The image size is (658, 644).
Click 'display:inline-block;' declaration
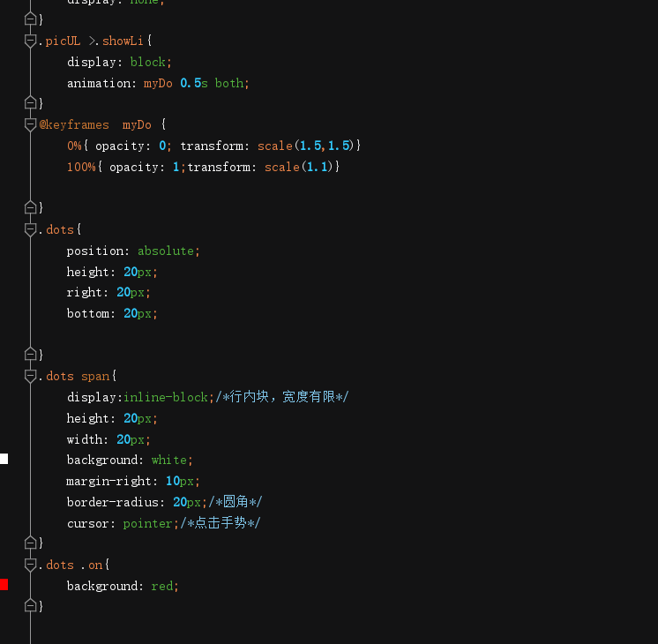pos(140,397)
